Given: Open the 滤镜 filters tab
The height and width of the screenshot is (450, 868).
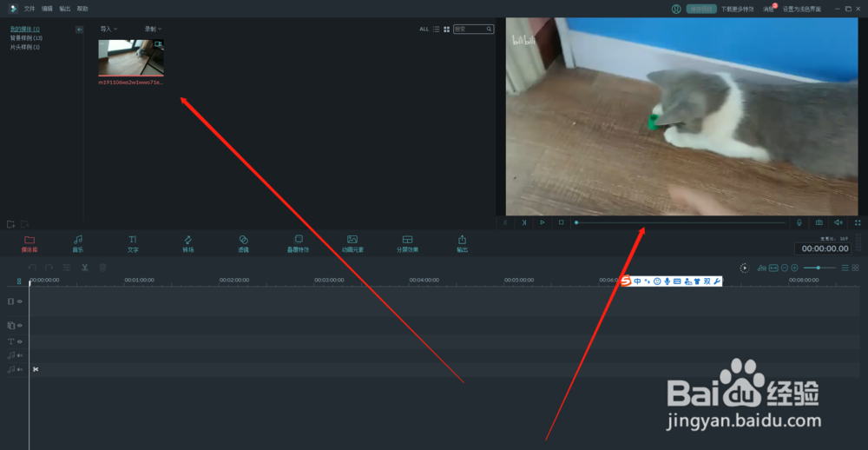Looking at the screenshot, I should tap(243, 244).
